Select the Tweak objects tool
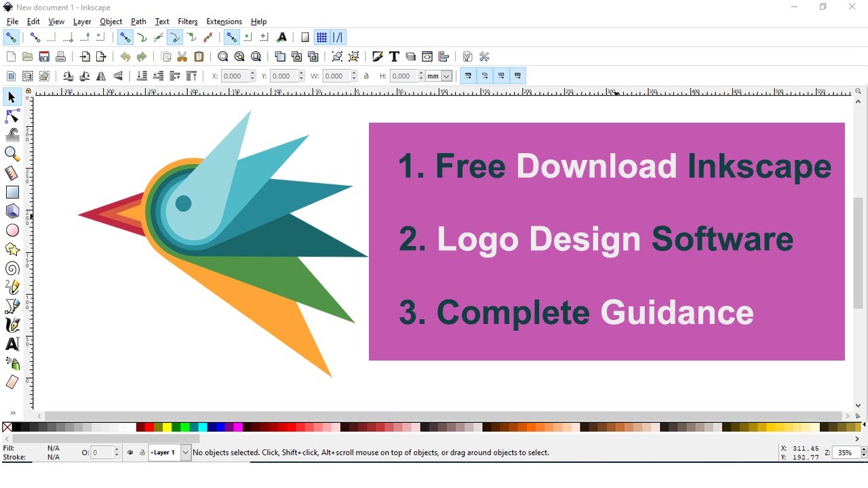Image resolution: width=868 pixels, height=488 pixels. pos(12,135)
